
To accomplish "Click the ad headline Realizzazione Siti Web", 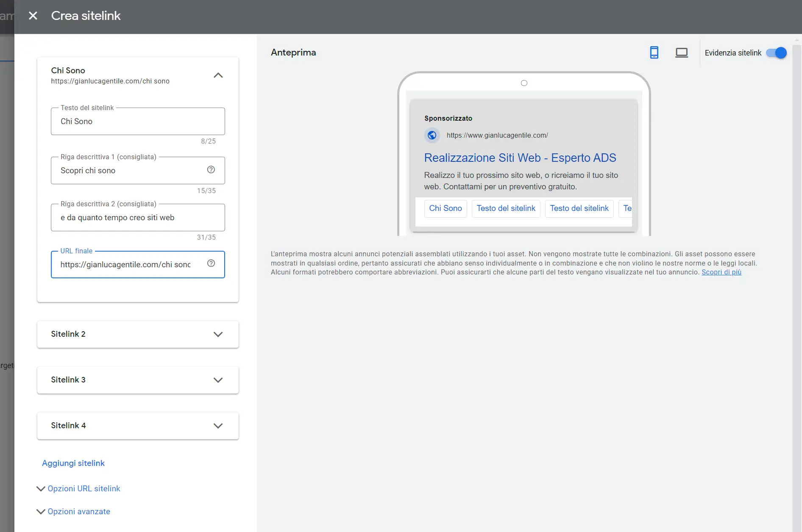I will pos(520,158).
